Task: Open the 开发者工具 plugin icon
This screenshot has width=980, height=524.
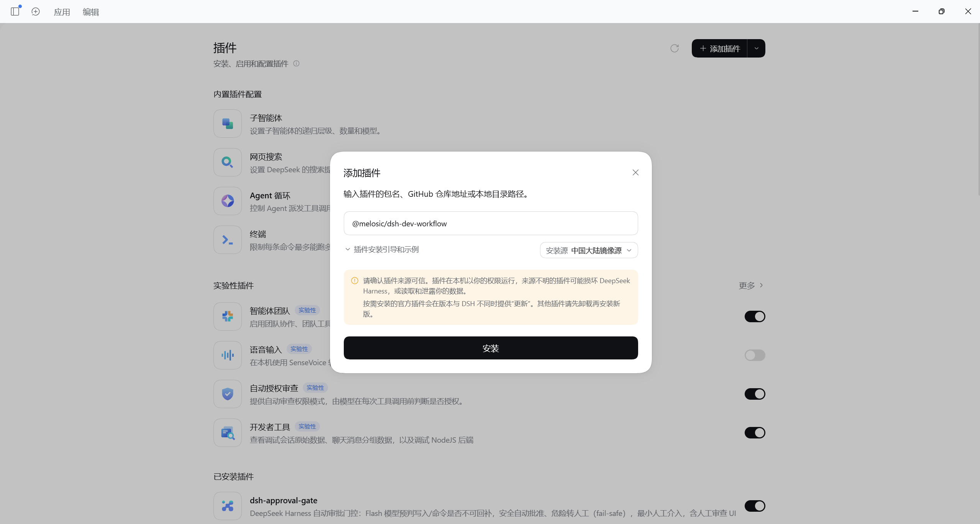Action: (x=228, y=433)
